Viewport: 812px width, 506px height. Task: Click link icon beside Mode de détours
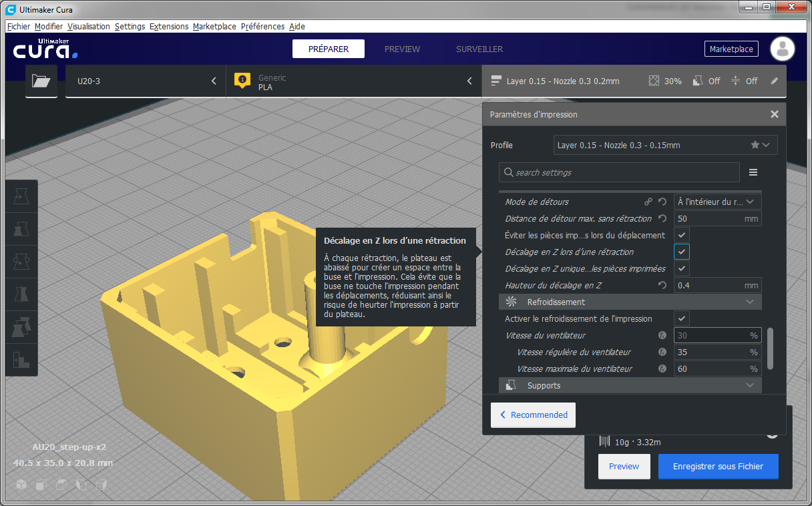[648, 202]
